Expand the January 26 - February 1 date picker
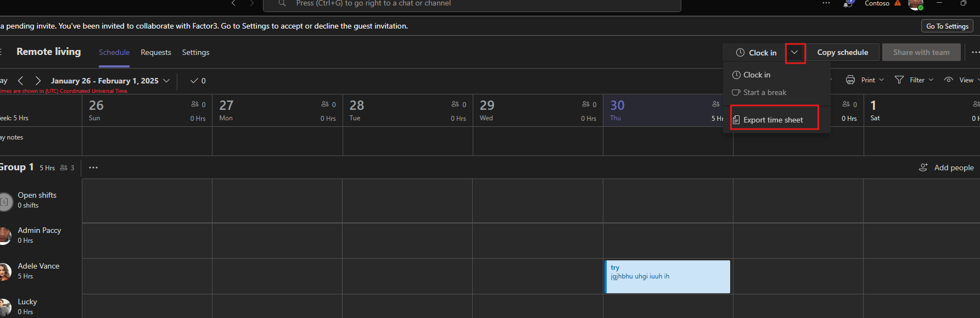980x318 pixels. coord(110,81)
